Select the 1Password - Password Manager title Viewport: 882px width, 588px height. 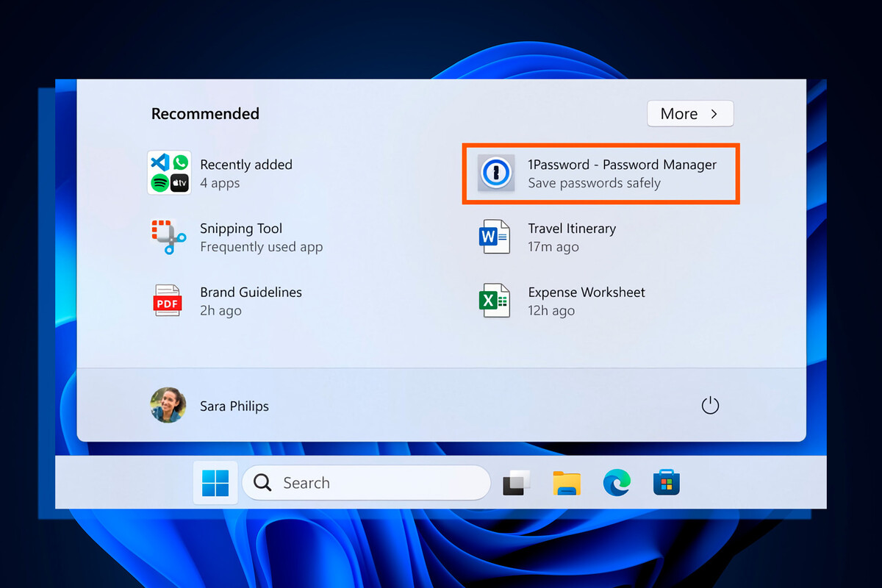622,165
